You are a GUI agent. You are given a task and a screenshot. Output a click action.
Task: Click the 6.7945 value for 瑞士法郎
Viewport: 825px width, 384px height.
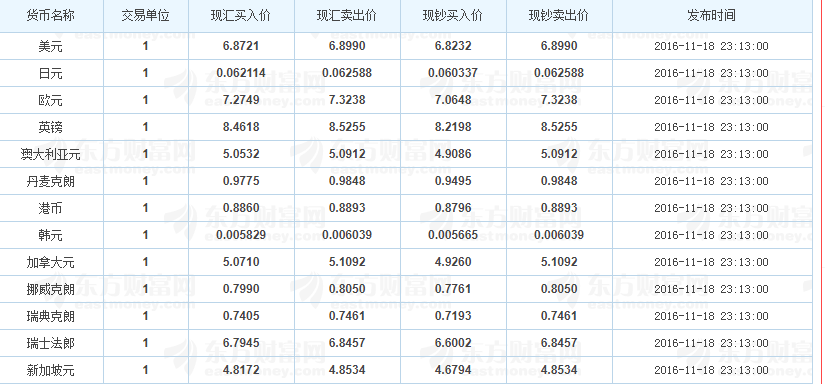pos(241,343)
